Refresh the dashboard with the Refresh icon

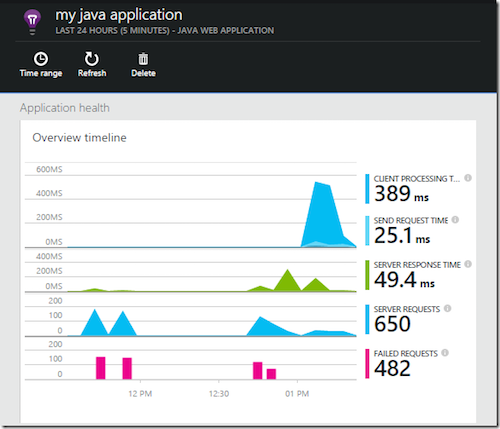tap(91, 59)
